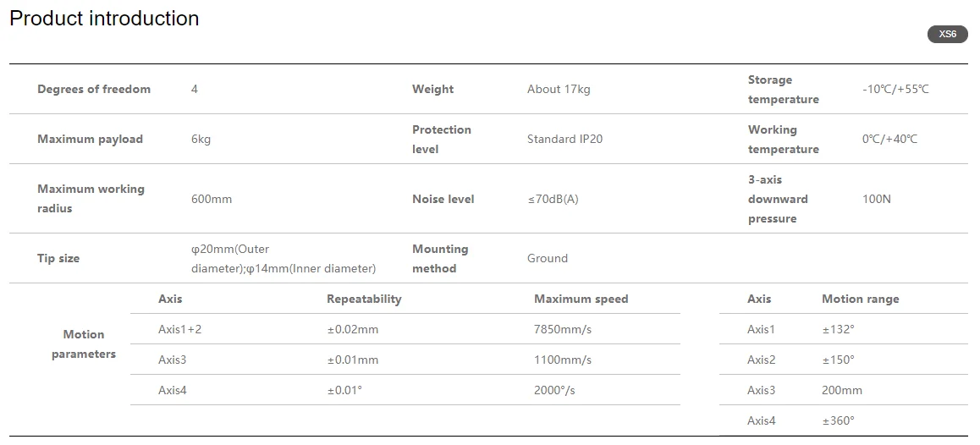
Task: Click the Tip size label
Action: click(x=58, y=258)
